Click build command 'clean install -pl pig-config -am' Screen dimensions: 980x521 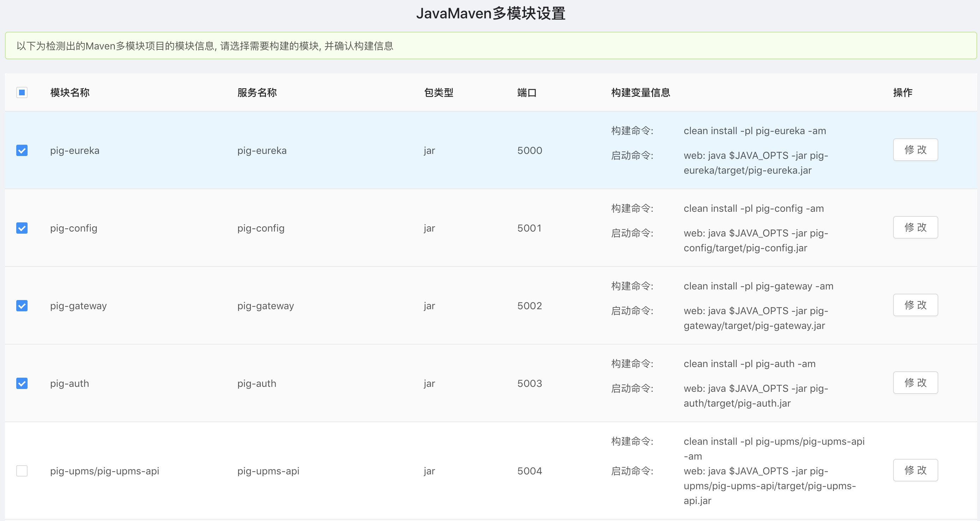point(754,209)
